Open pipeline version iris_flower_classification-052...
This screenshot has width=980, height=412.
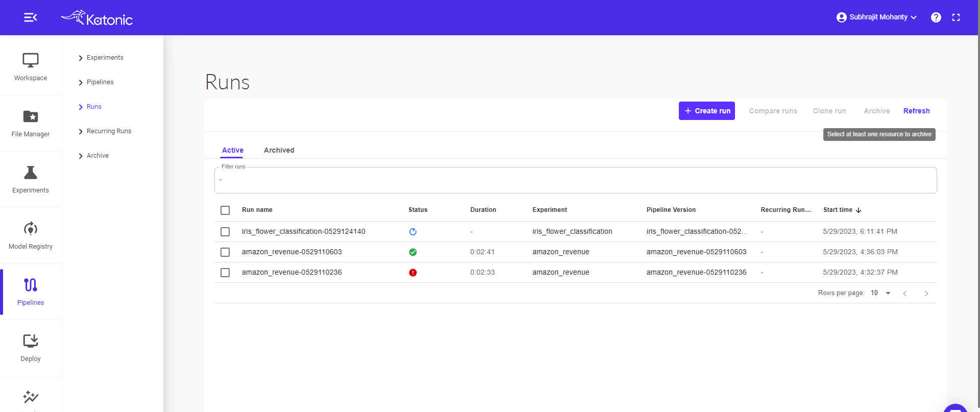(697, 231)
